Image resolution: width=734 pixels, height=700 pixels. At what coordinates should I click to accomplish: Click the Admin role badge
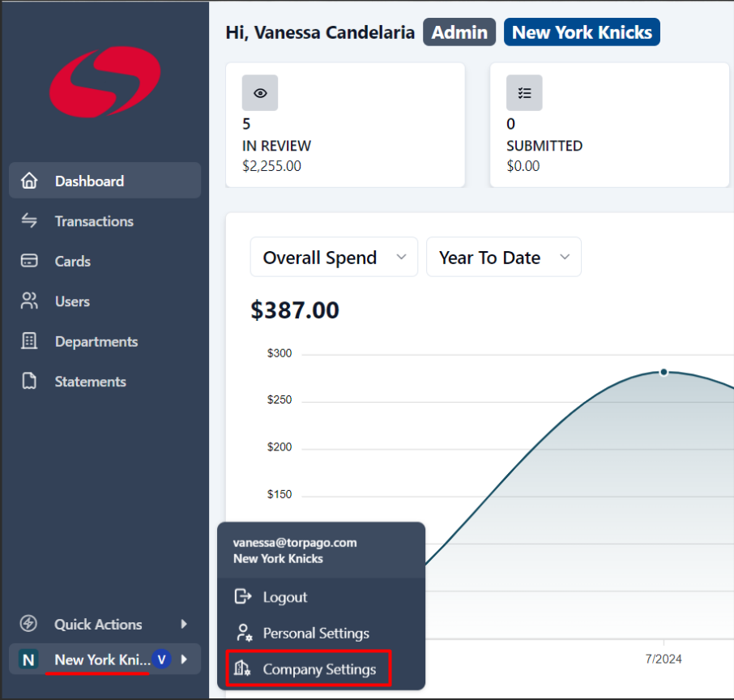(459, 32)
